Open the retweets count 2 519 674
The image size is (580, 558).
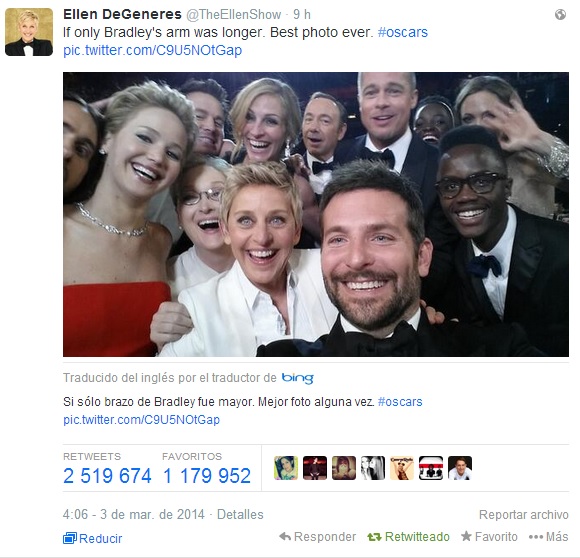(107, 476)
